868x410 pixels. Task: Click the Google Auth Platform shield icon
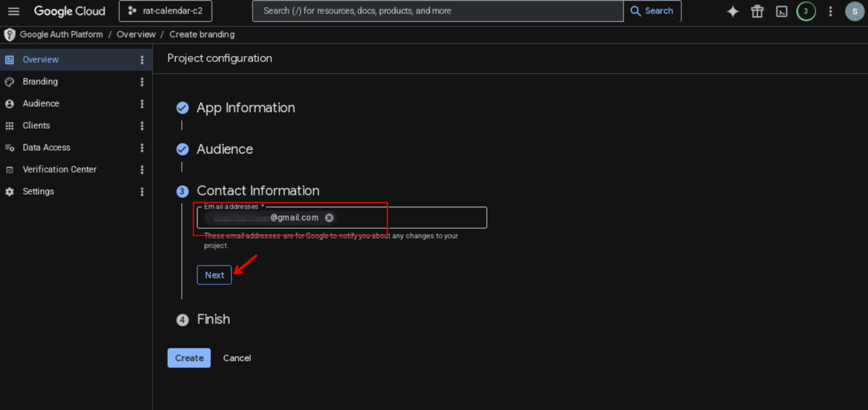point(9,35)
